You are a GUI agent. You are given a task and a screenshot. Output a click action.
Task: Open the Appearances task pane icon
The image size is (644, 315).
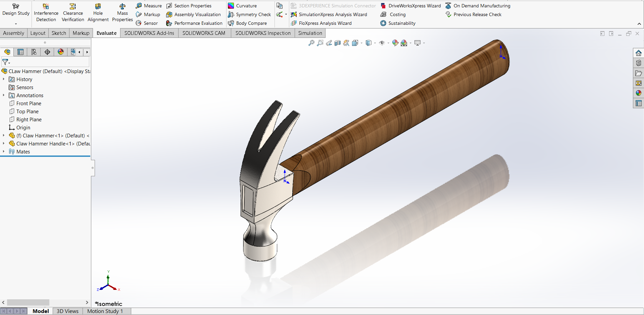pos(638,93)
